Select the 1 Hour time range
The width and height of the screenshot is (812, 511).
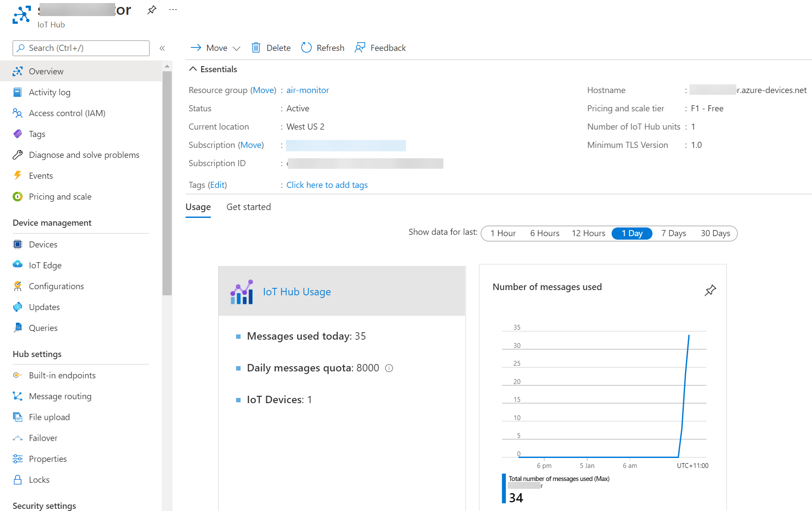(503, 234)
